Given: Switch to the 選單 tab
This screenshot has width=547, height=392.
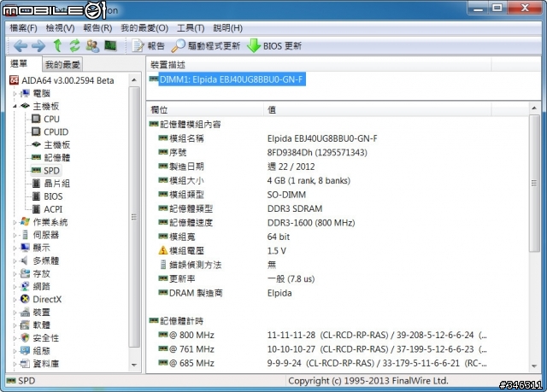Looking at the screenshot, I should [x=23, y=63].
